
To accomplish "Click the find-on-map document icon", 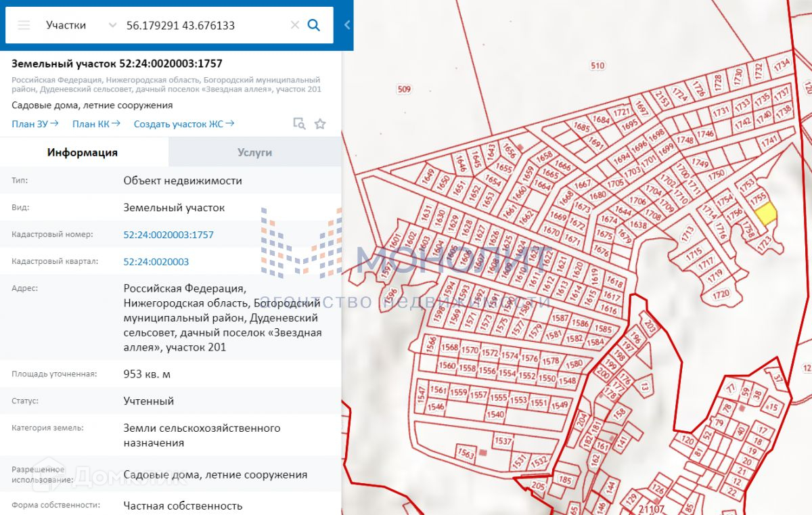I will pos(299,123).
